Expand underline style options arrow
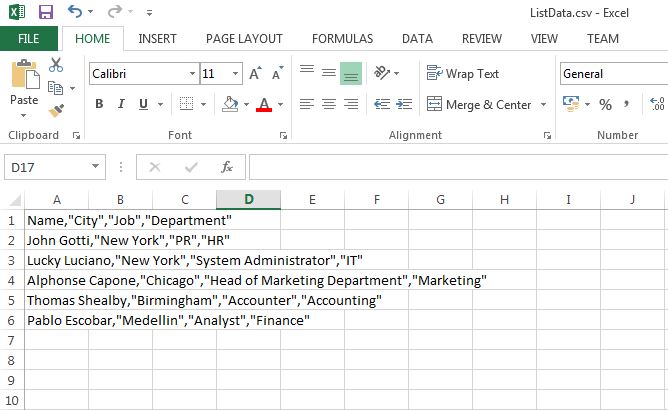 [160, 104]
